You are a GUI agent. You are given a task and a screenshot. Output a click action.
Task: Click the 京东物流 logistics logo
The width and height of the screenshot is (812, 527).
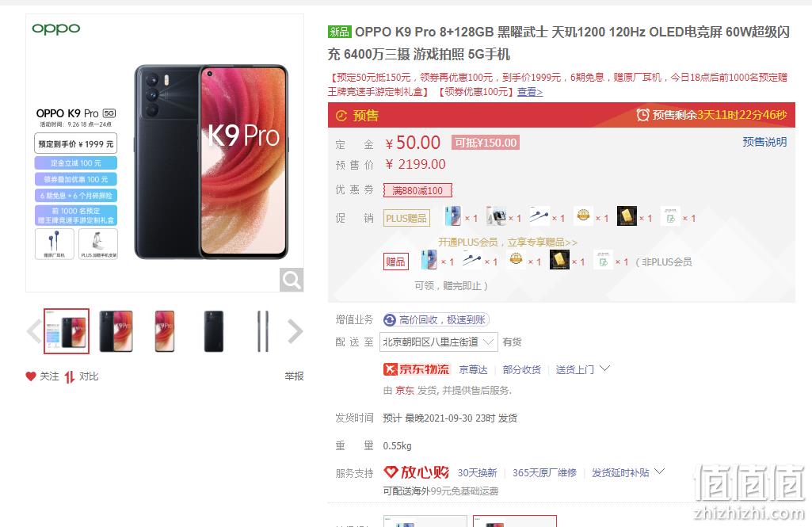pos(417,369)
